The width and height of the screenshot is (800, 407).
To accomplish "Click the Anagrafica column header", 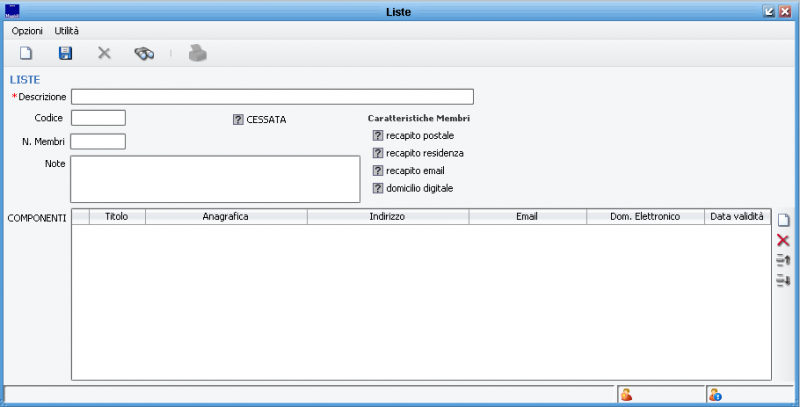I will tap(226, 217).
